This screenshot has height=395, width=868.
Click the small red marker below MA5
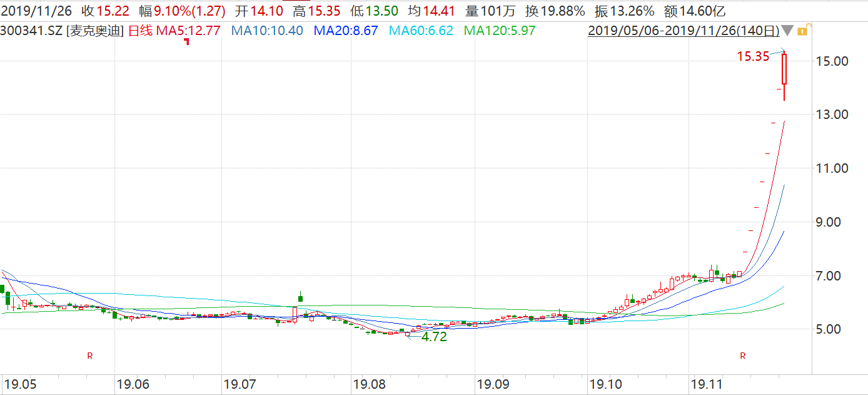pyautogui.click(x=186, y=41)
